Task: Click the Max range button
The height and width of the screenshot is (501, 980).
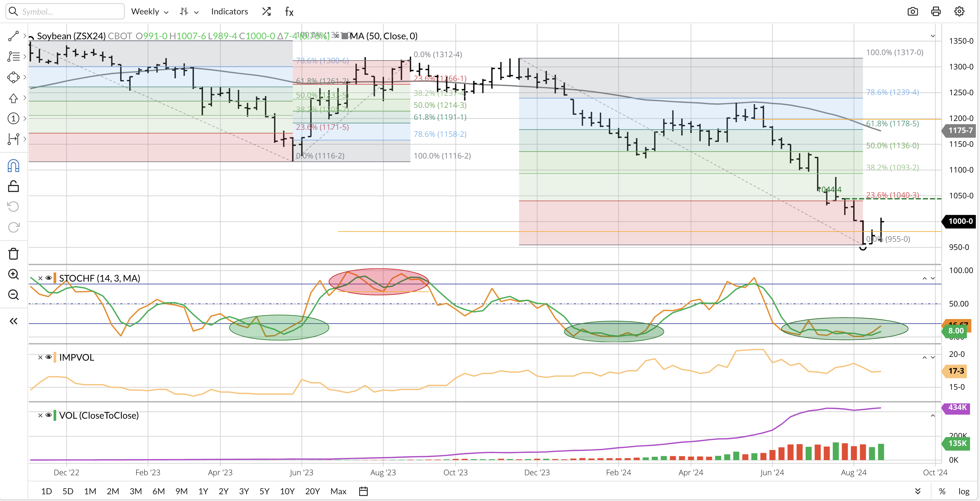Action: tap(338, 491)
